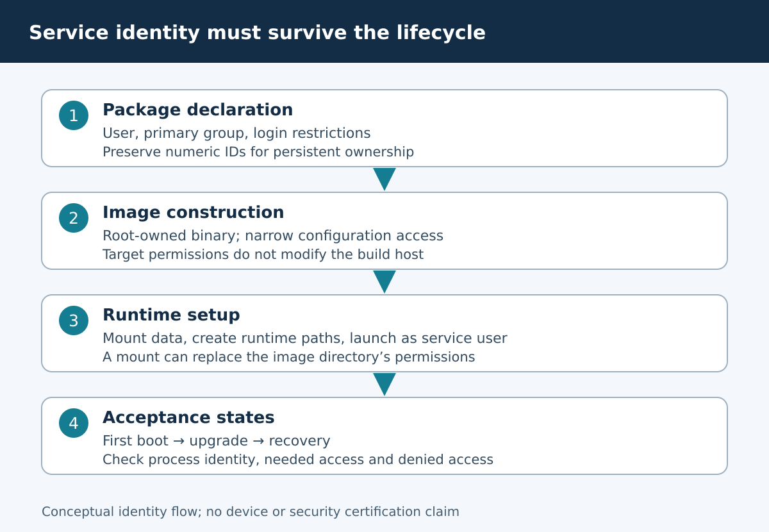Image resolution: width=769 pixels, height=532 pixels.
Task: Select the 'Runtime setup' heading
Action: tap(171, 315)
